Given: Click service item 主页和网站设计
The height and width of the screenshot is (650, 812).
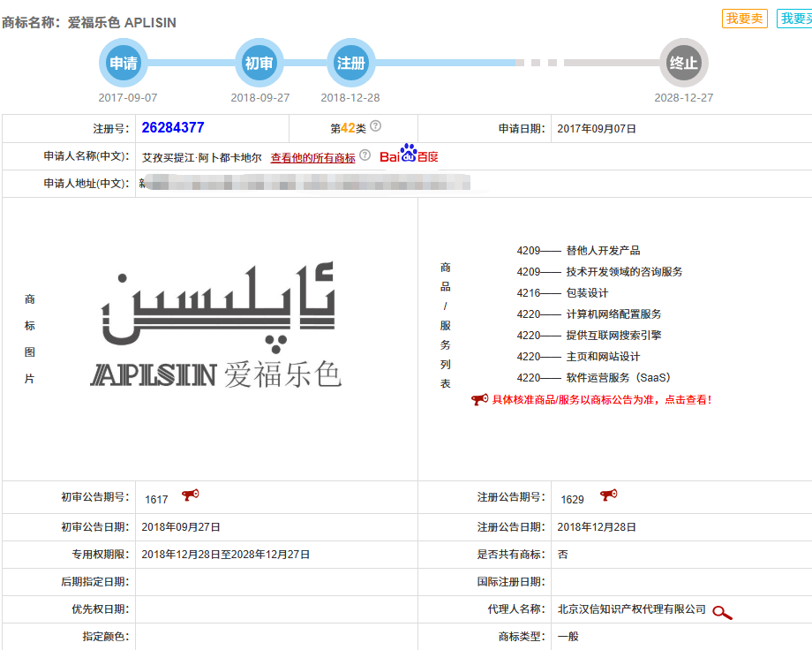Looking at the screenshot, I should (x=604, y=357).
